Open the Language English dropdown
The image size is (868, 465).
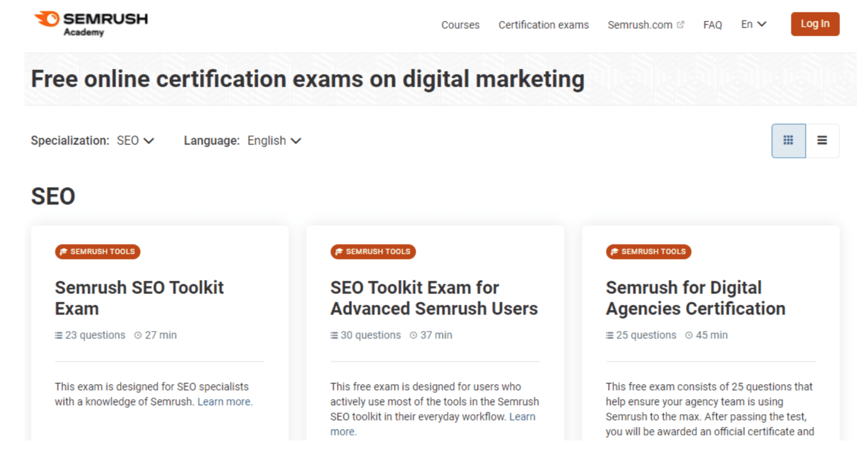[274, 140]
